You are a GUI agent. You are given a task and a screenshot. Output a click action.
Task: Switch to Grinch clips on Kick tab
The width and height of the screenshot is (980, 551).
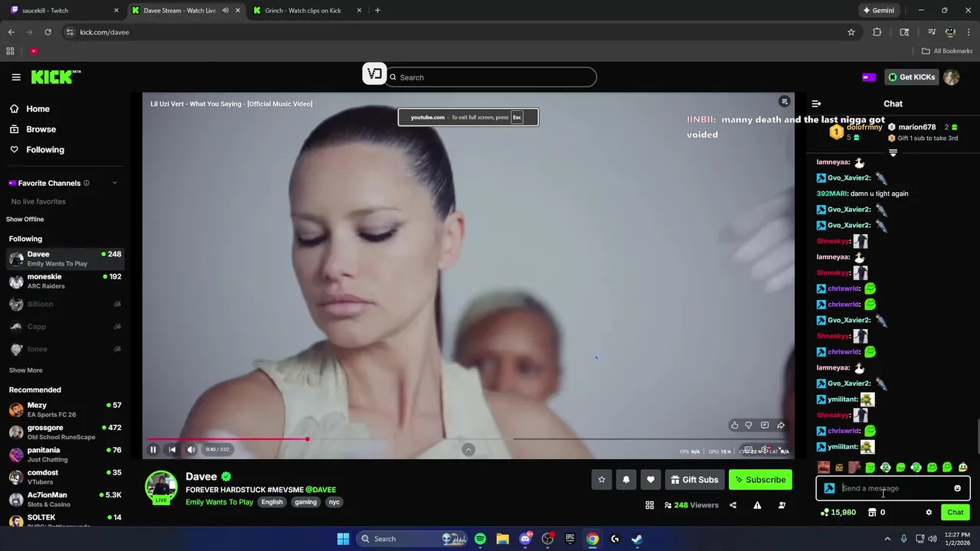(306, 11)
